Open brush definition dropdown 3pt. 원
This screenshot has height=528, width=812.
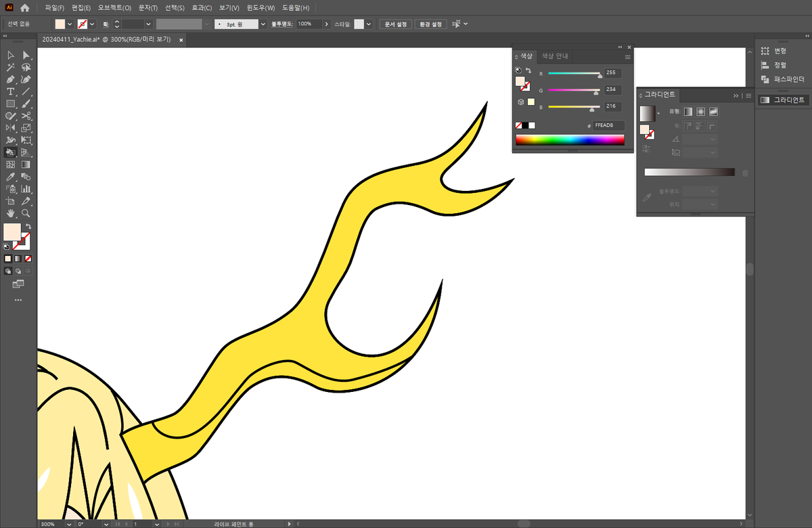pyautogui.click(x=263, y=24)
